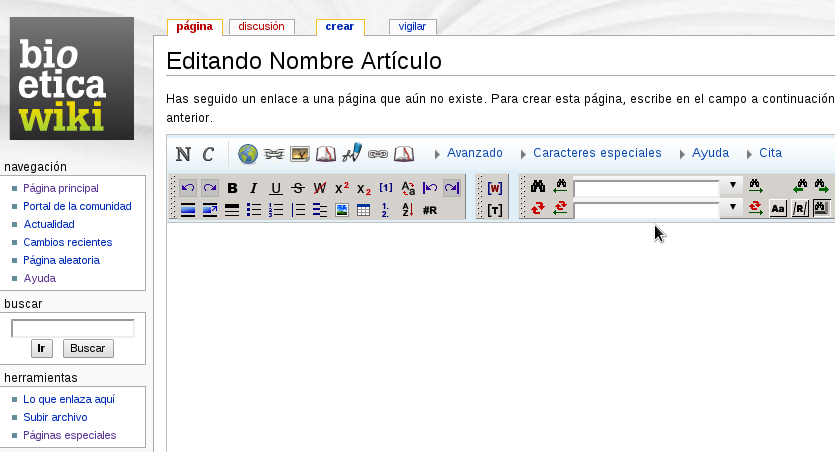The height and width of the screenshot is (452, 835).
Task: Click the undo arrow icon
Action: point(188,188)
